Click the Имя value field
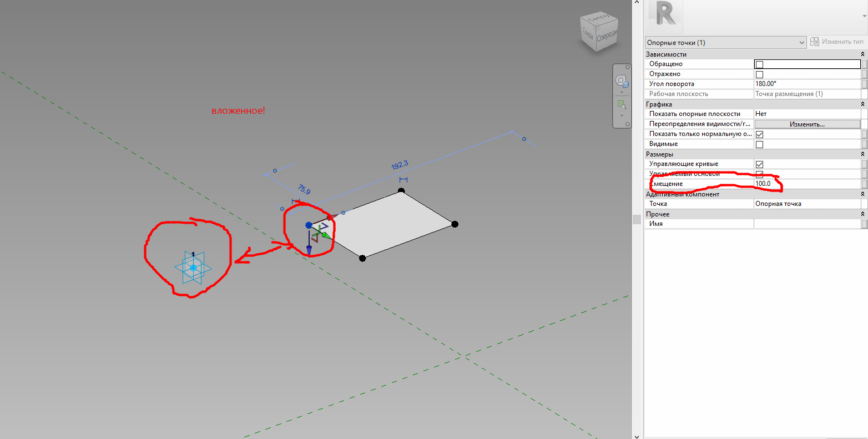The image size is (868, 439). click(807, 224)
